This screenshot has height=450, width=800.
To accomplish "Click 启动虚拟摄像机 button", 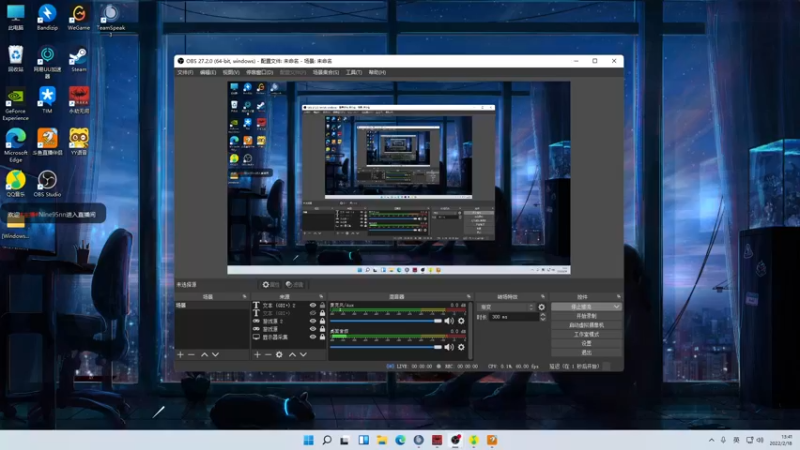I will pyautogui.click(x=586, y=326).
